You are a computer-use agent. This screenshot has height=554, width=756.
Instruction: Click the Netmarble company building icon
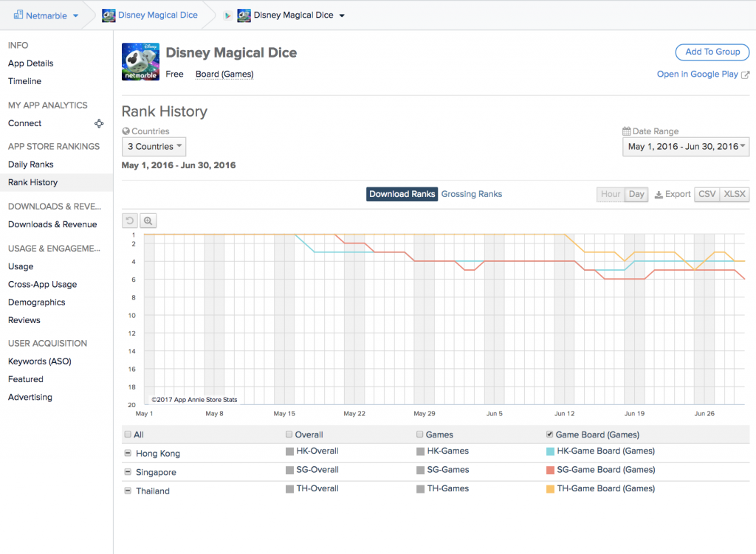click(x=18, y=15)
